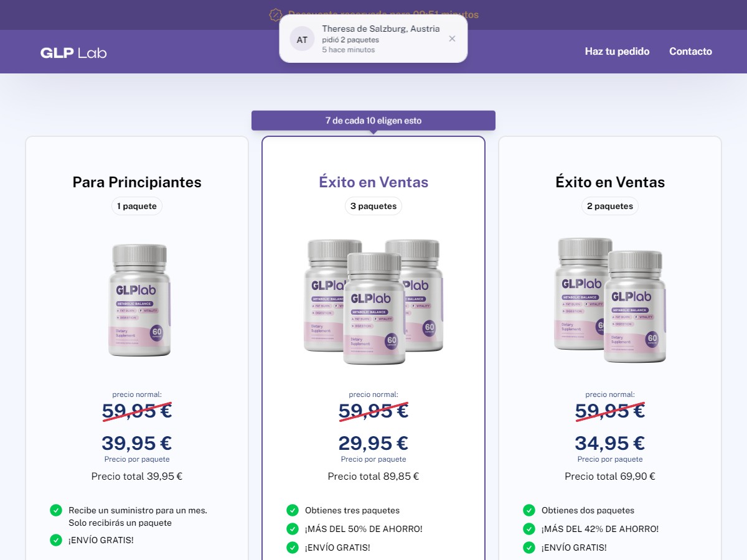Click the single GLPlab bottle image

[139, 301]
